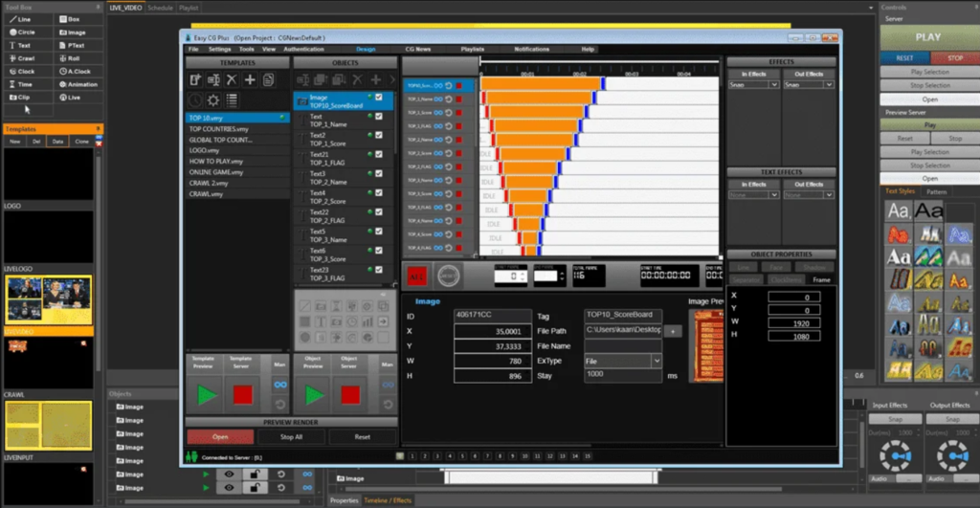Pick the A.Clock tool

(77, 71)
